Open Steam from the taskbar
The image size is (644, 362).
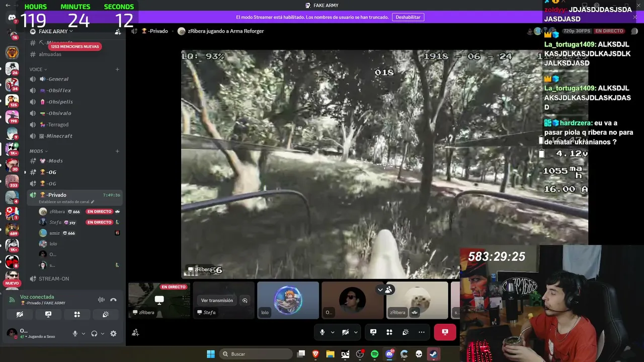(x=433, y=354)
